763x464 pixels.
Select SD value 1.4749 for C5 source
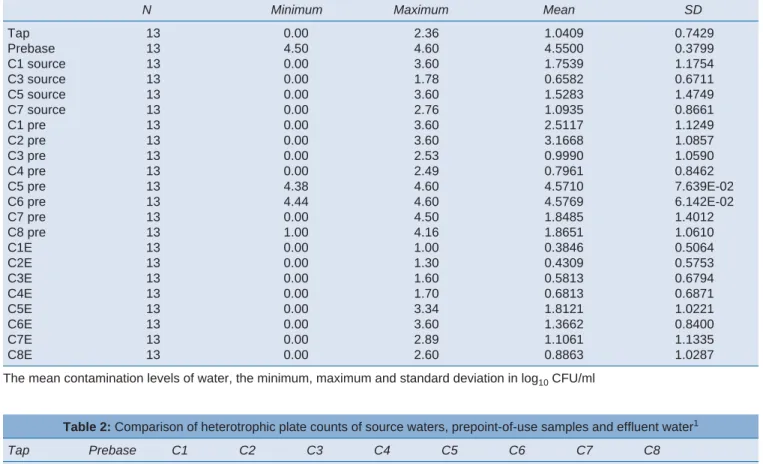pyautogui.click(x=694, y=94)
